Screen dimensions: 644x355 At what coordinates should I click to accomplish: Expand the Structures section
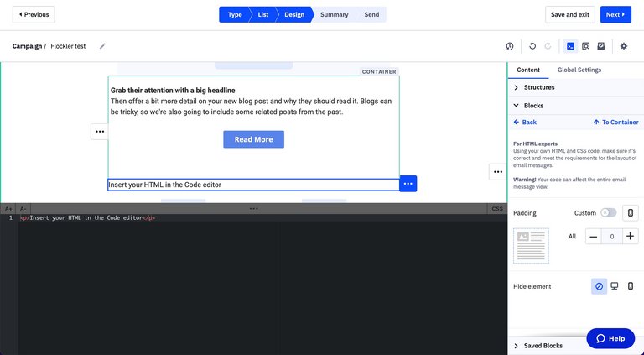coord(576,87)
